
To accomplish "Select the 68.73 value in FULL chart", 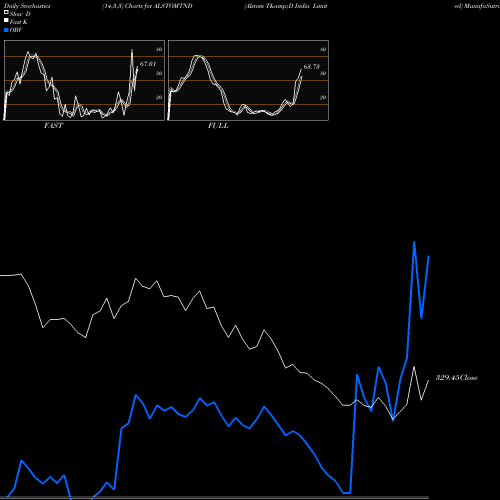I will point(312,67).
